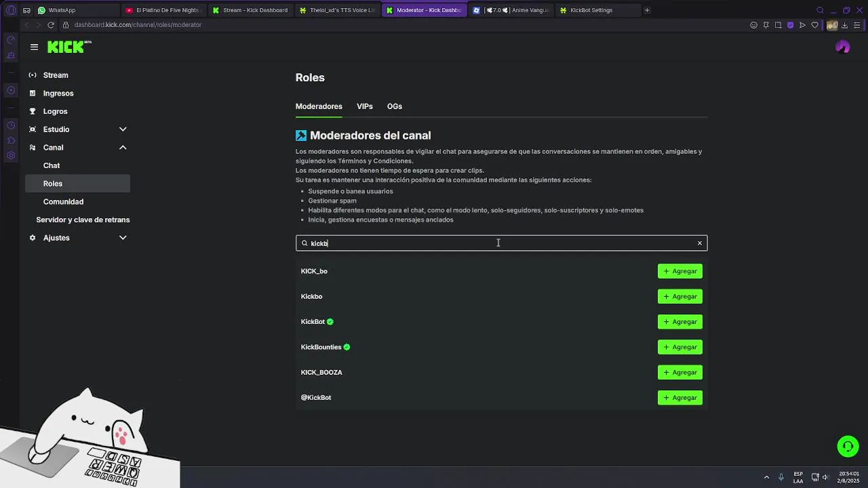
Task: Switch to Stream - Kick Dashboard tab
Action: tap(251, 10)
